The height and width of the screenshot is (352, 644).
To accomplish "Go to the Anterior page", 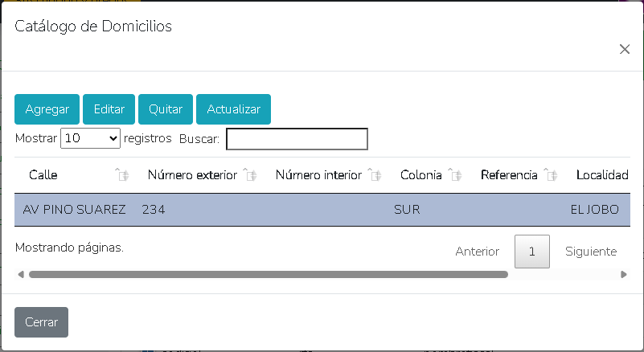I will click(478, 252).
